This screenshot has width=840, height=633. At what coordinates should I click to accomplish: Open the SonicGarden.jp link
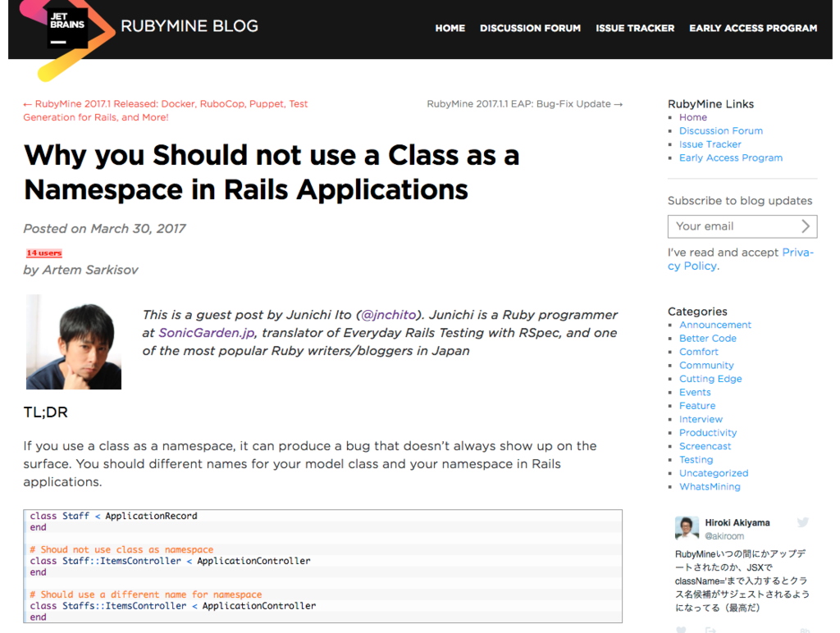tap(207, 333)
